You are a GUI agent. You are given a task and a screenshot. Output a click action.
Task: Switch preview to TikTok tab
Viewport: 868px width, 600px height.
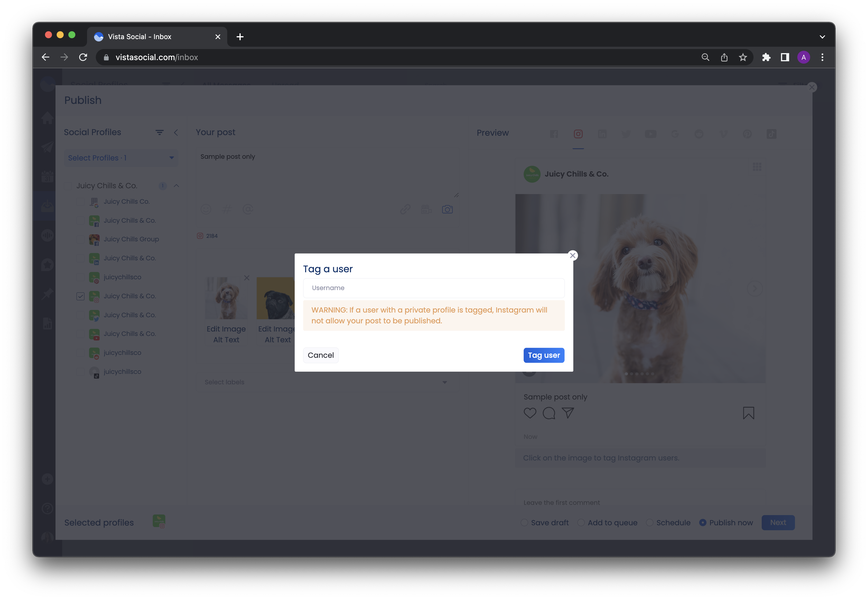[771, 134]
